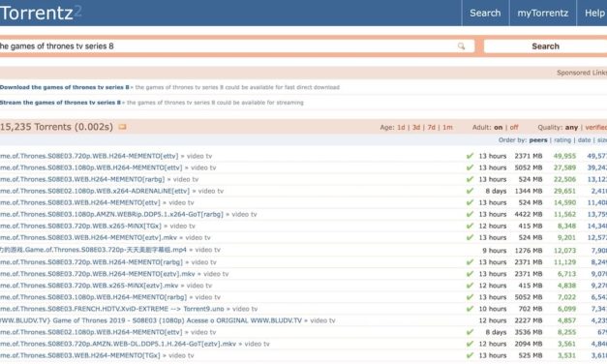Image resolution: width=607 pixels, height=364 pixels.
Task: Click verified checkmark on 525 MB row
Action: (470, 354)
